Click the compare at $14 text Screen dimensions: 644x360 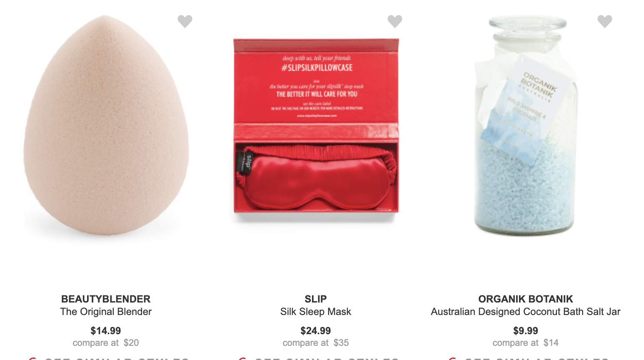[x=526, y=343]
